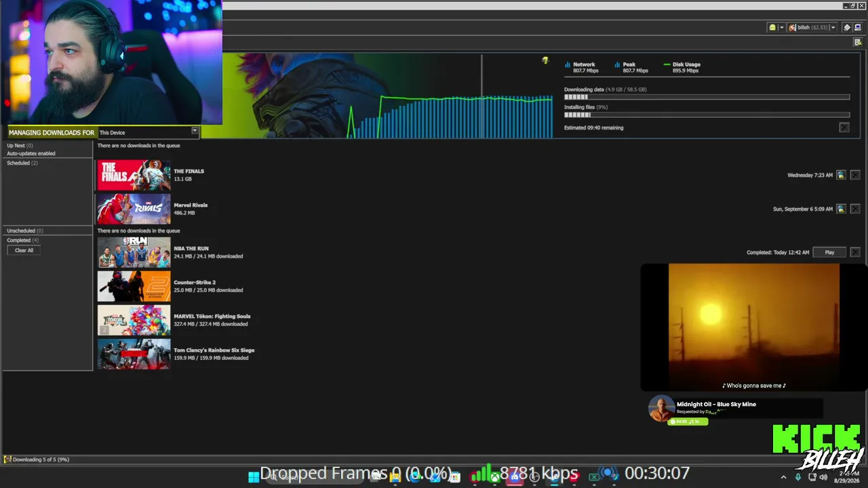Cancel the active download with the X button
Image resolution: width=868 pixels, height=488 pixels.
click(x=844, y=127)
